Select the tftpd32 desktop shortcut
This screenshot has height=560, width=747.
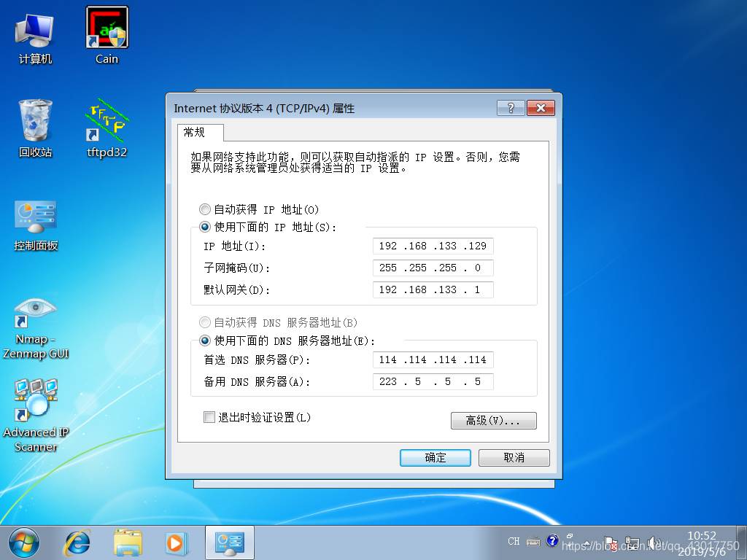(107, 128)
